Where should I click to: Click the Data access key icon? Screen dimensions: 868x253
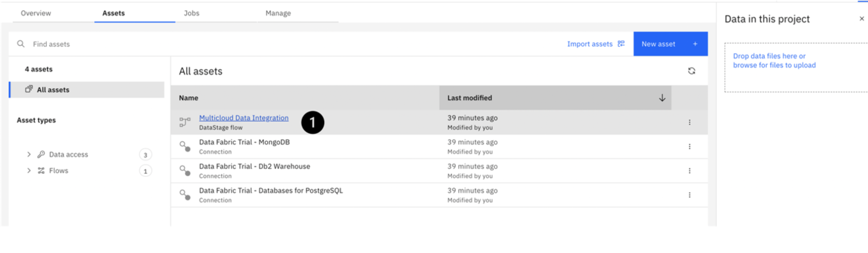coord(41,155)
